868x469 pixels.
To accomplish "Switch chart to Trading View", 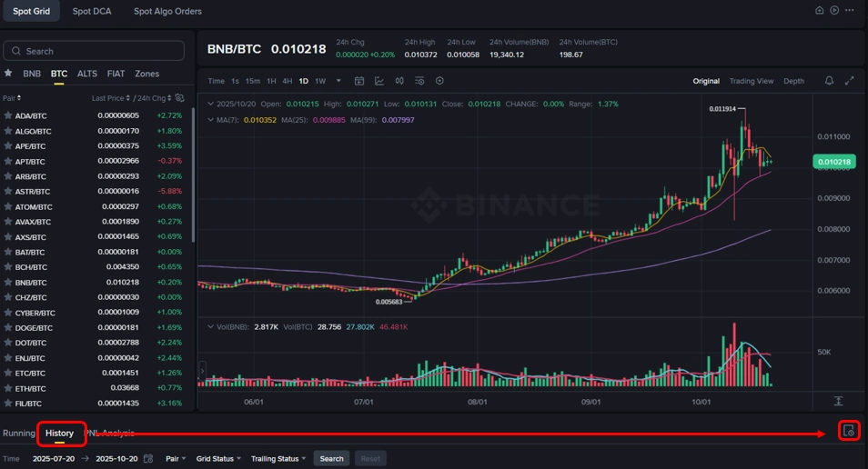I will click(752, 81).
